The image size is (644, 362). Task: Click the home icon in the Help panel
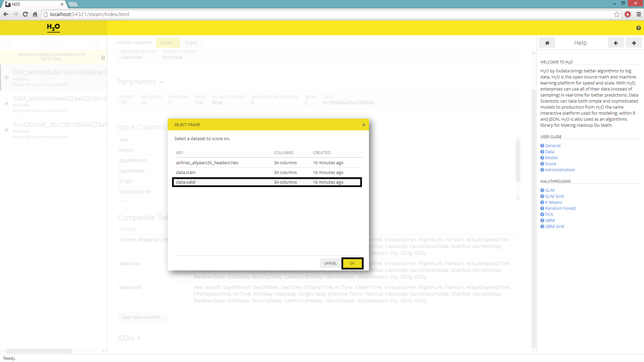pyautogui.click(x=547, y=43)
